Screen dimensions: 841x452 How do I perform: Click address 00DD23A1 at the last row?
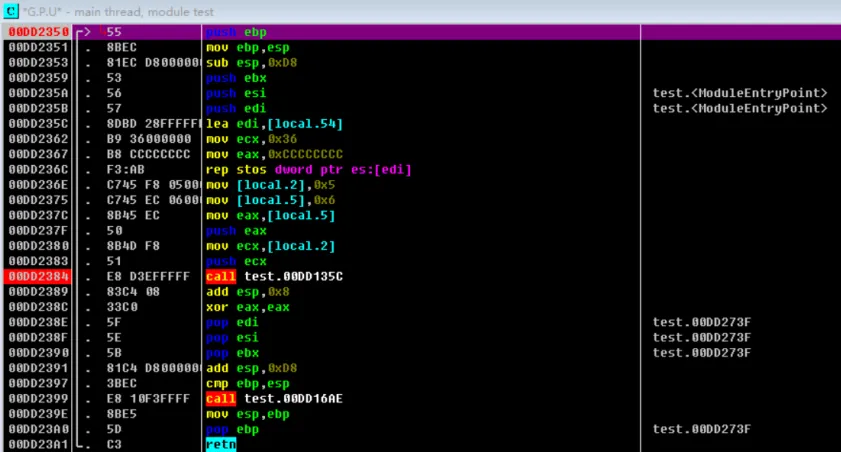37,443
